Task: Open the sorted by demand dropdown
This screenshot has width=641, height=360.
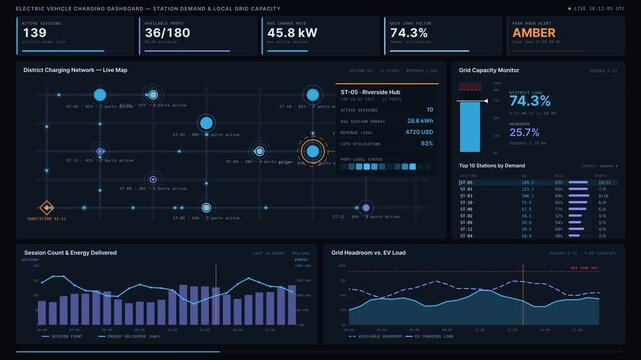Action: coord(599,166)
